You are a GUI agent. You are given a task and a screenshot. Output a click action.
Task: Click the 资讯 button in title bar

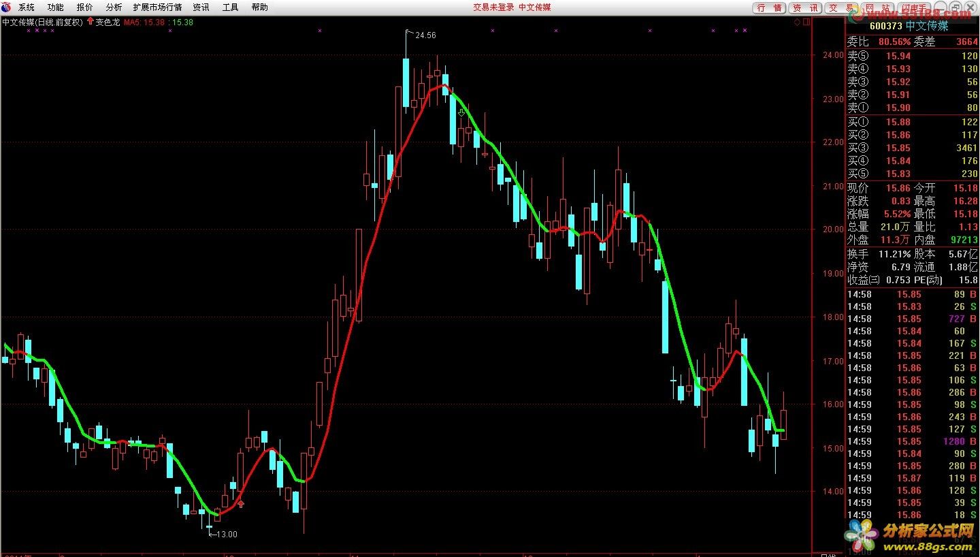click(805, 7)
